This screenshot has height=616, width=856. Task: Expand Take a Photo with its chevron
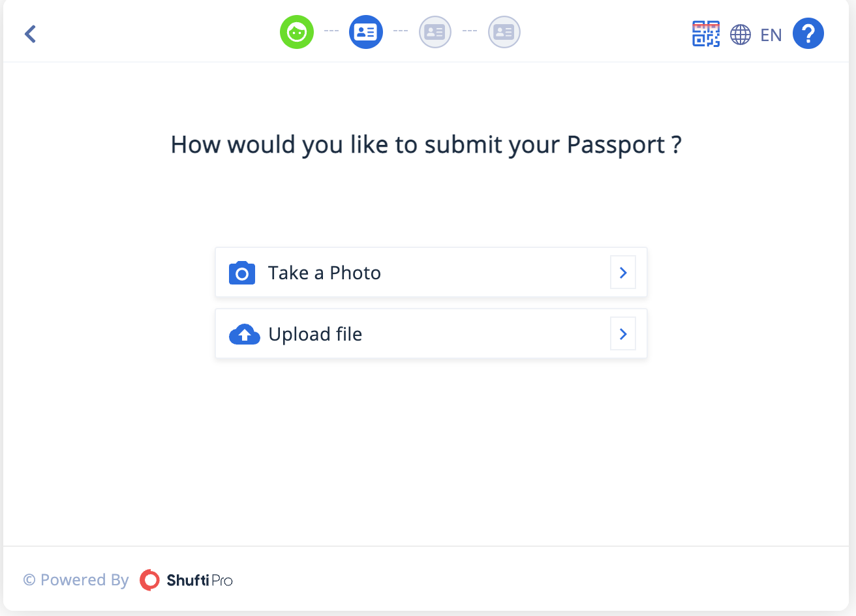(623, 273)
